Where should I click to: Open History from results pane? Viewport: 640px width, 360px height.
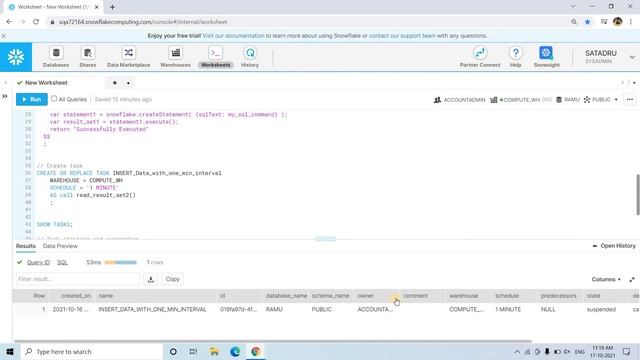coord(614,246)
